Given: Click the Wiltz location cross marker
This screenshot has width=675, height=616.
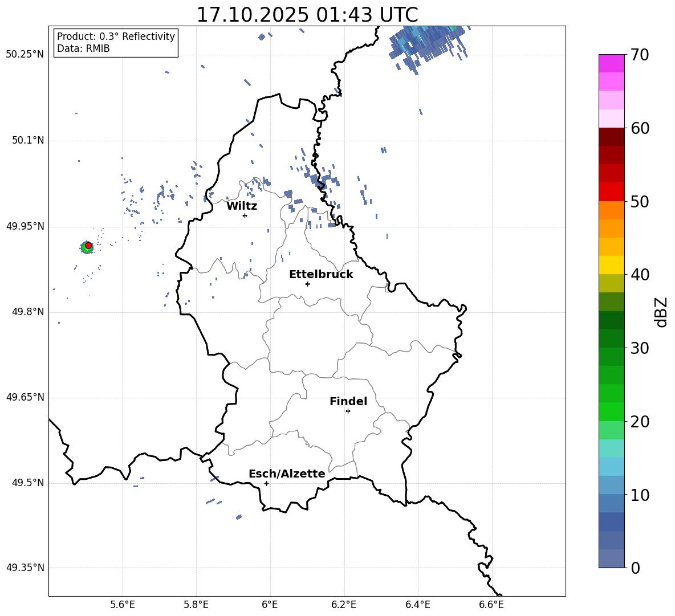Looking at the screenshot, I should pos(245,215).
